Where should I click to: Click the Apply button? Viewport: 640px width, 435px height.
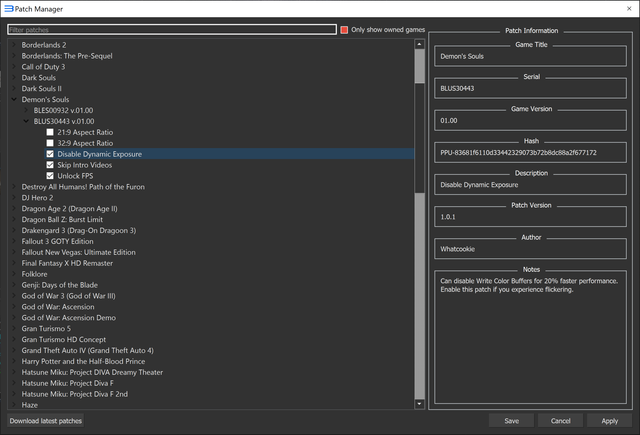[x=609, y=421]
